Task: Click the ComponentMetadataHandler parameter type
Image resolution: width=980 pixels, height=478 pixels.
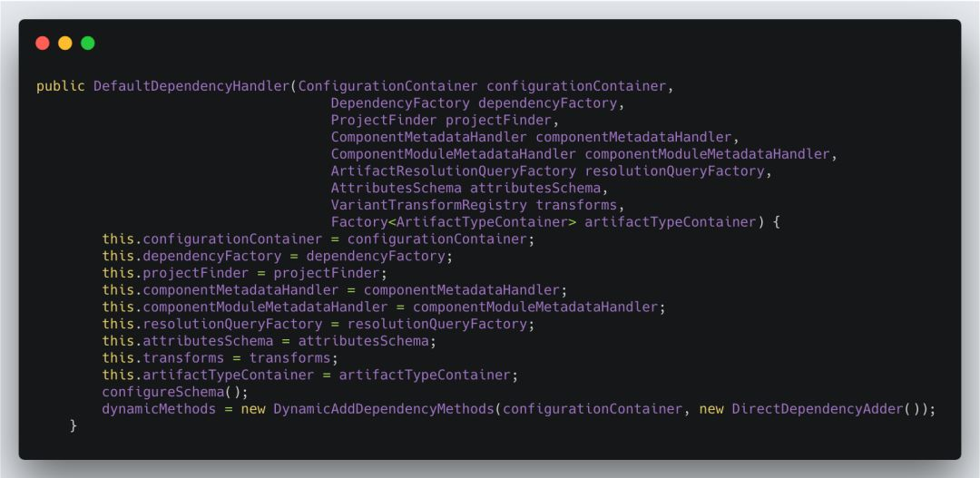Action: tap(428, 137)
